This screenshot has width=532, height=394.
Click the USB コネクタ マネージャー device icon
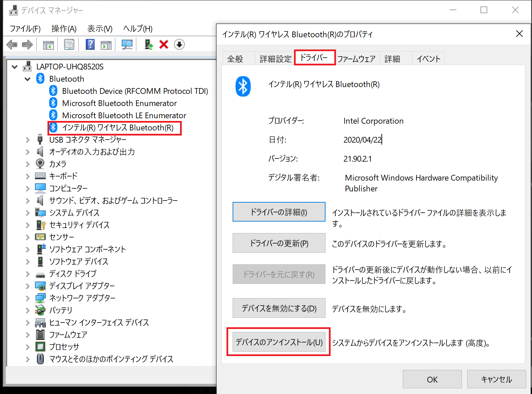click(x=40, y=139)
